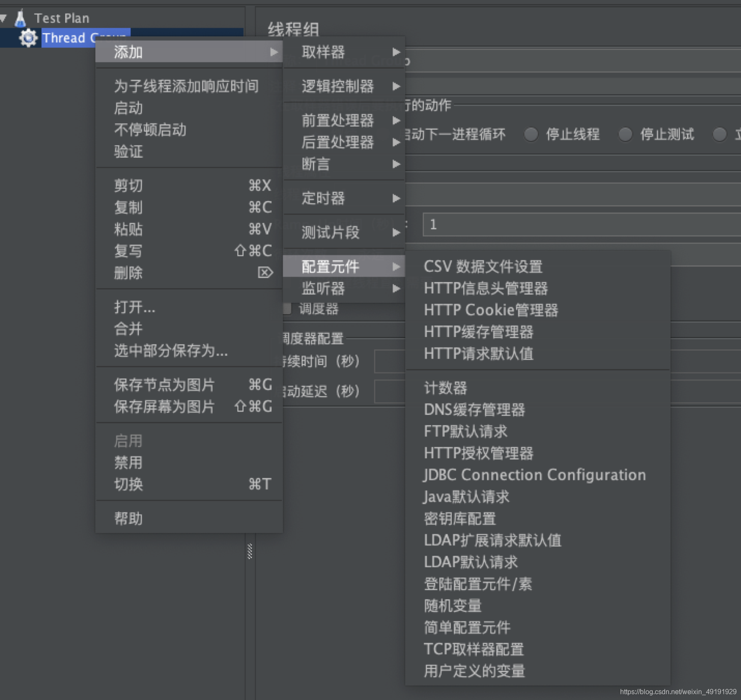The width and height of the screenshot is (741, 700).
Task: Click 启动 in the context menu
Action: tap(189, 108)
